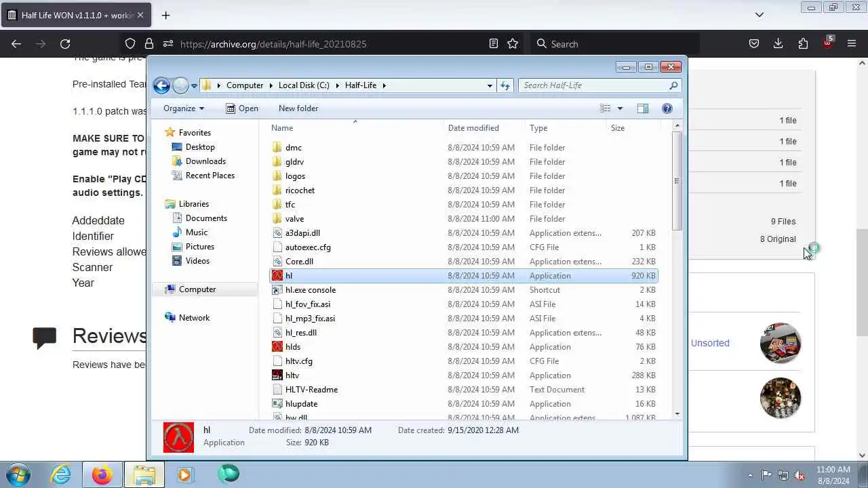
Task: Select the gldrv folder icon
Action: coord(277,162)
